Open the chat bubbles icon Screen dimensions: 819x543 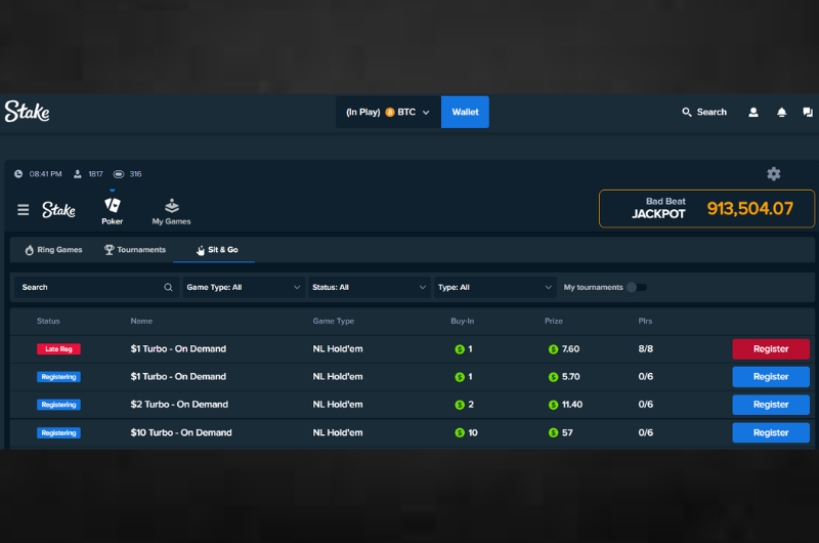(808, 112)
